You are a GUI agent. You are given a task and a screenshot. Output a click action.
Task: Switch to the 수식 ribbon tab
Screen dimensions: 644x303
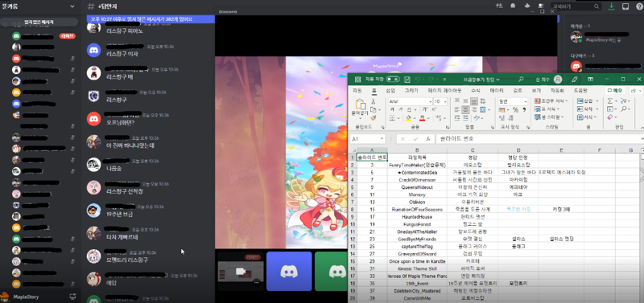pyautogui.click(x=476, y=90)
